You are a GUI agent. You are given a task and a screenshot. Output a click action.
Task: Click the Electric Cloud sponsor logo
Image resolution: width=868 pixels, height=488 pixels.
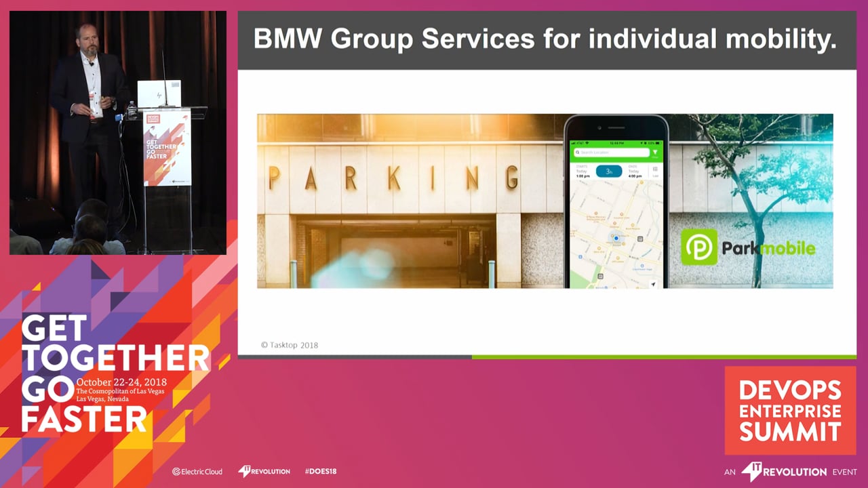(x=197, y=471)
